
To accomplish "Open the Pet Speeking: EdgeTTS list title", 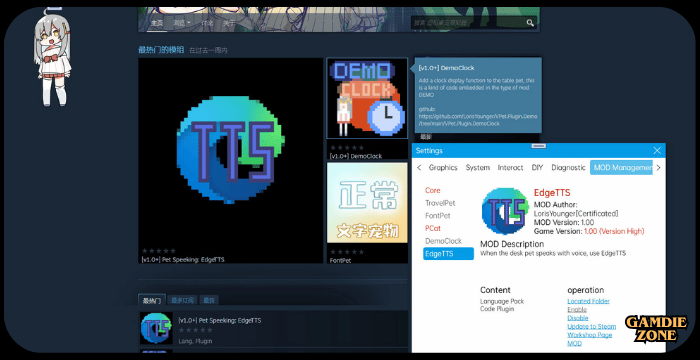I will click(220, 320).
